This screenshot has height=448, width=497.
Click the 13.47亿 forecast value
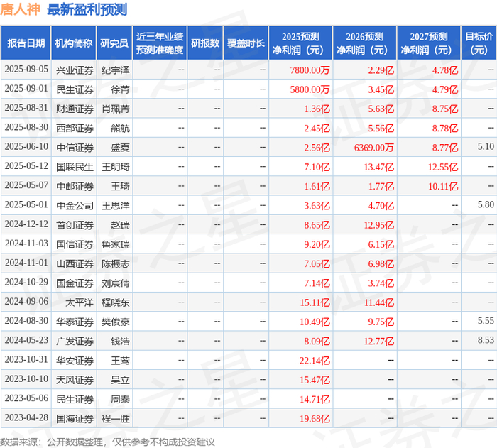pyautogui.click(x=378, y=167)
